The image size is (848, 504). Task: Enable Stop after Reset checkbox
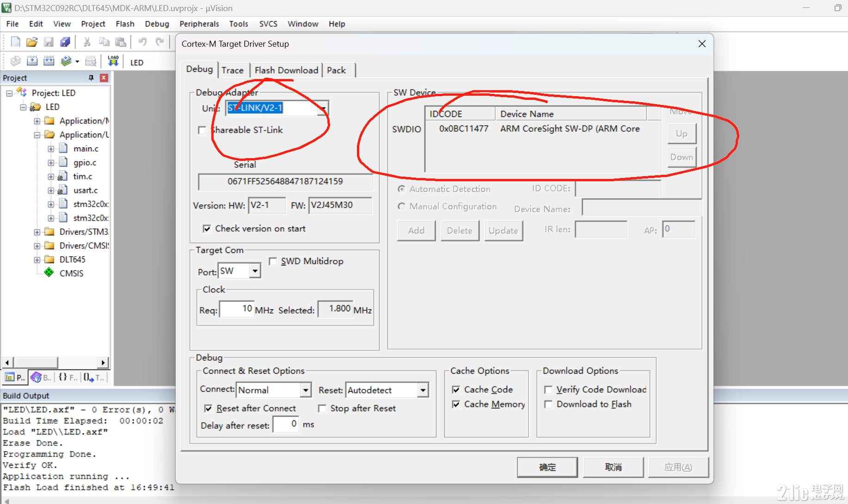tap(322, 409)
